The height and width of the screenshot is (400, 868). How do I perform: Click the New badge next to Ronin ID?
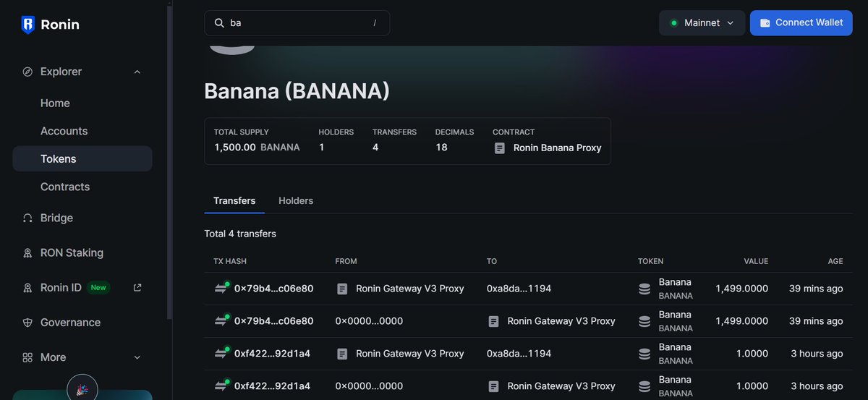pyautogui.click(x=98, y=288)
